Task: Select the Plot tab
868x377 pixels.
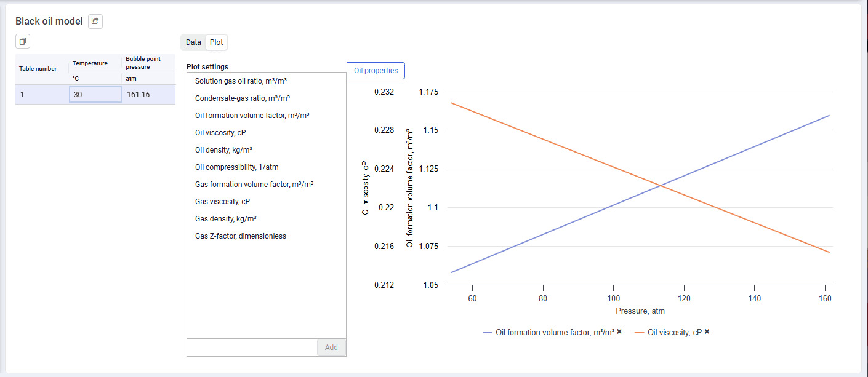Action: 217,42
